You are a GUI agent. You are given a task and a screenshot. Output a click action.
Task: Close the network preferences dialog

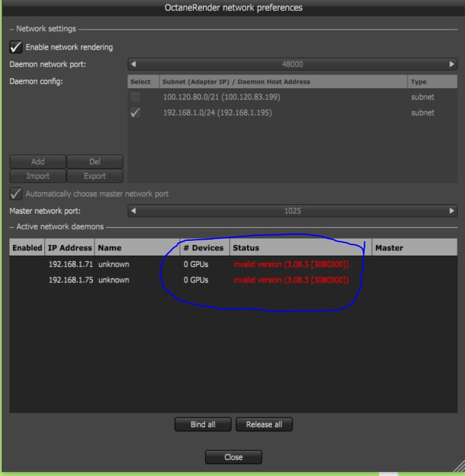click(x=233, y=457)
